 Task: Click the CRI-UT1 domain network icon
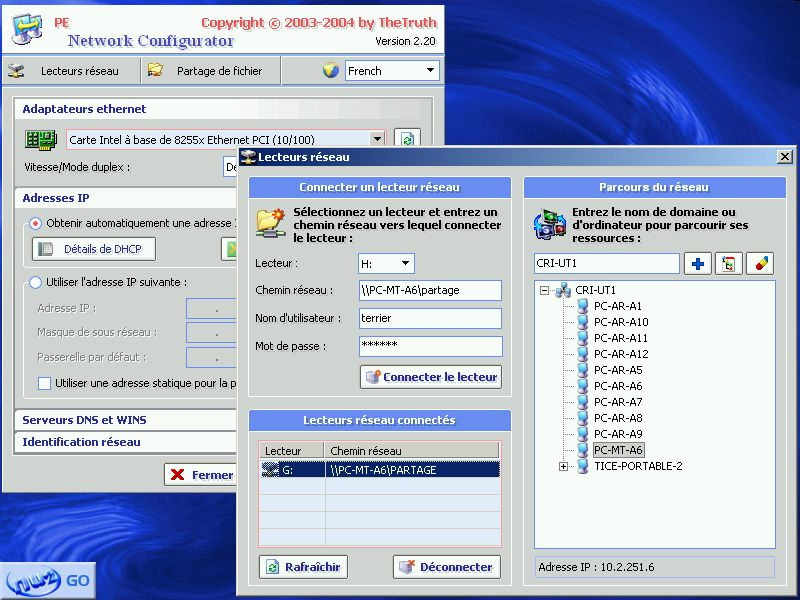(x=563, y=290)
